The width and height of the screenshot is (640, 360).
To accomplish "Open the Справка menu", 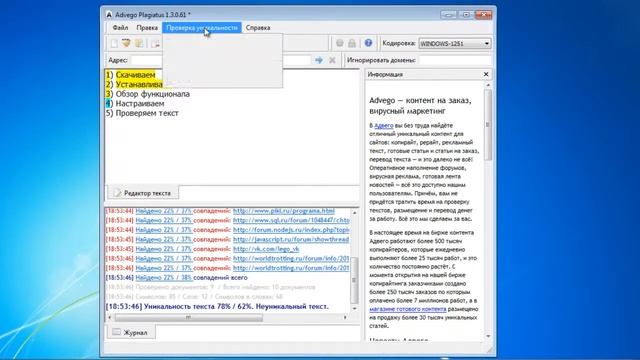I will pyautogui.click(x=258, y=28).
